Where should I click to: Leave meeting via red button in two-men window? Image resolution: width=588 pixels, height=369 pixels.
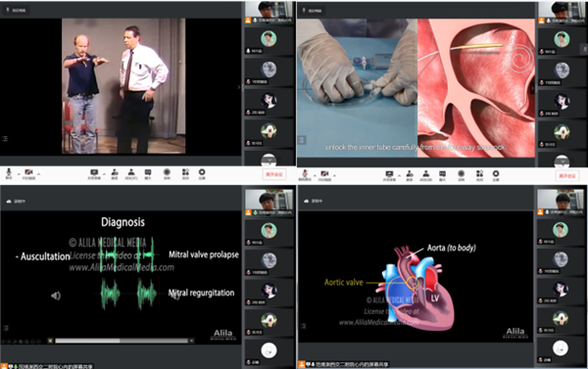coord(274,174)
